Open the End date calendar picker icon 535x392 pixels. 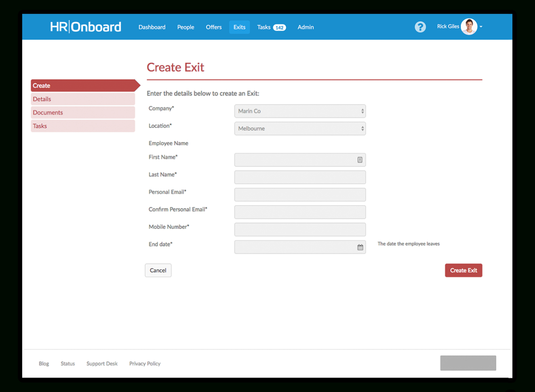point(360,247)
